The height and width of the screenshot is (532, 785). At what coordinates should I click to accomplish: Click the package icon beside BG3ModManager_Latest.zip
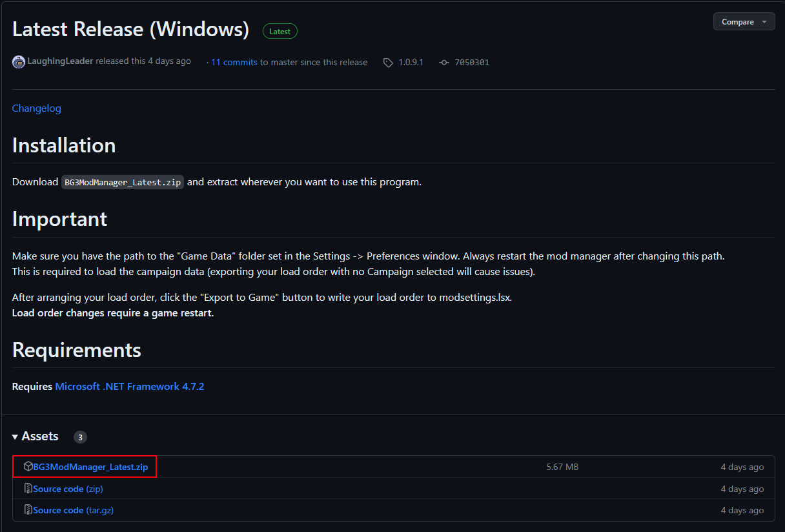point(28,466)
